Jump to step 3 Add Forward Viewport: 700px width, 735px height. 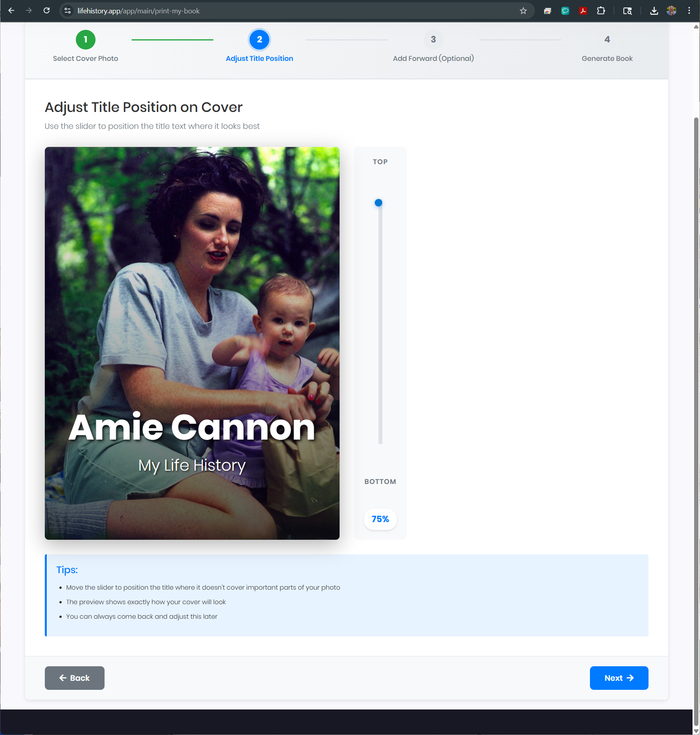pos(433,40)
